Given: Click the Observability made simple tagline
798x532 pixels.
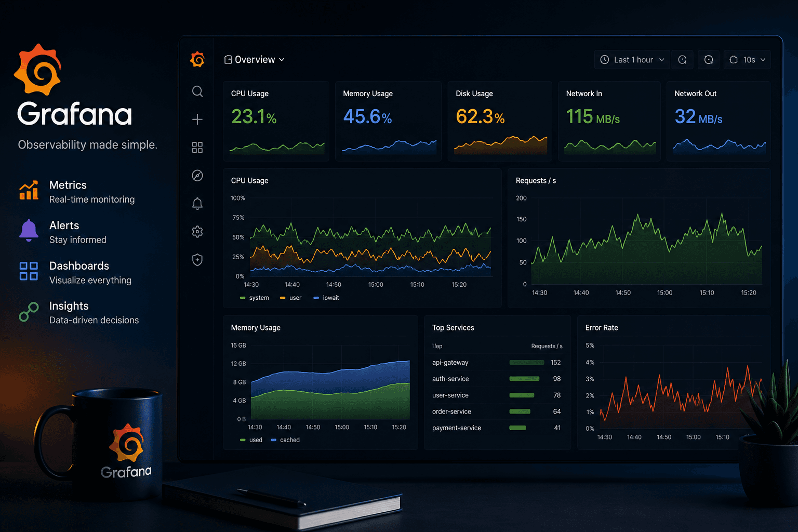Looking at the screenshot, I should pyautogui.click(x=88, y=145).
